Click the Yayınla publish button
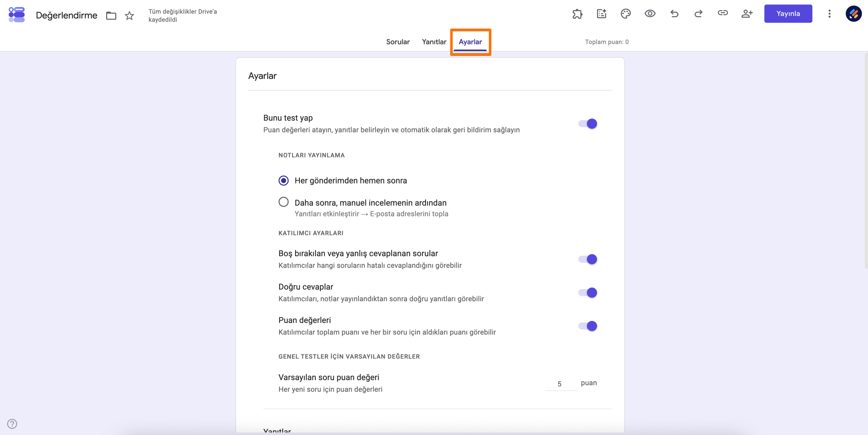 click(x=788, y=14)
